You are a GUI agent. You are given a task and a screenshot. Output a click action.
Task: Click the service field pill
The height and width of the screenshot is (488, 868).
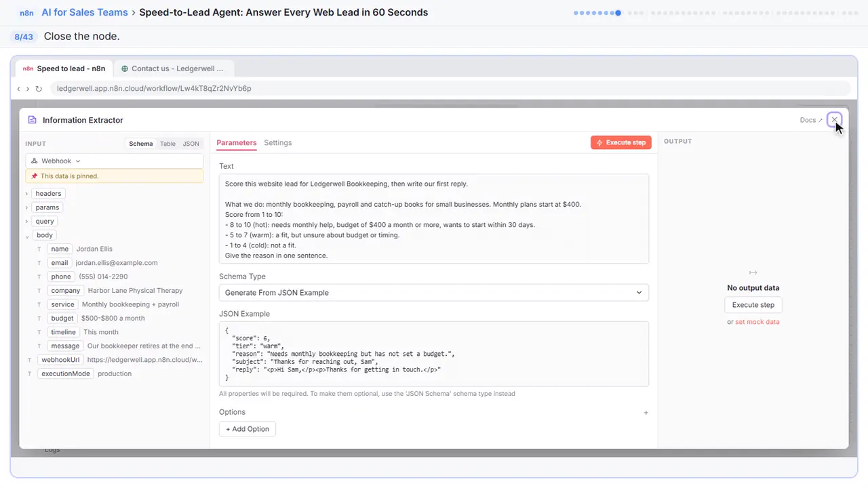62,304
